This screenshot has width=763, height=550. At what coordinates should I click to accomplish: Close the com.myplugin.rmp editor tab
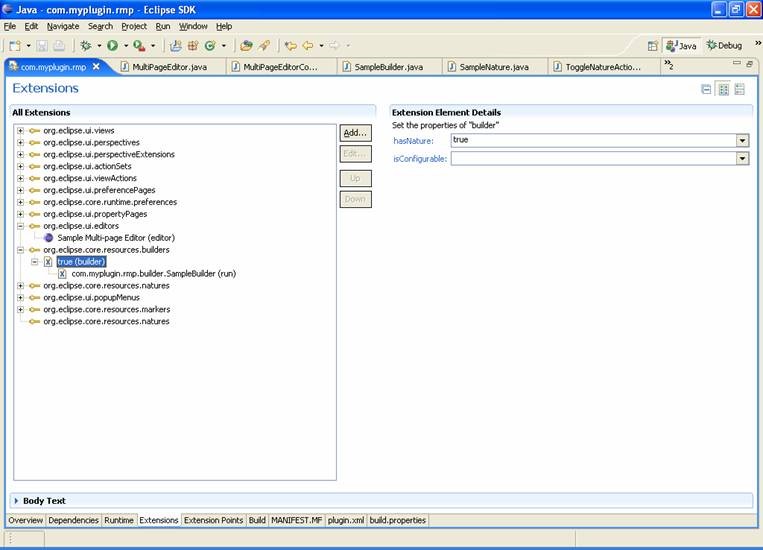(x=96, y=66)
